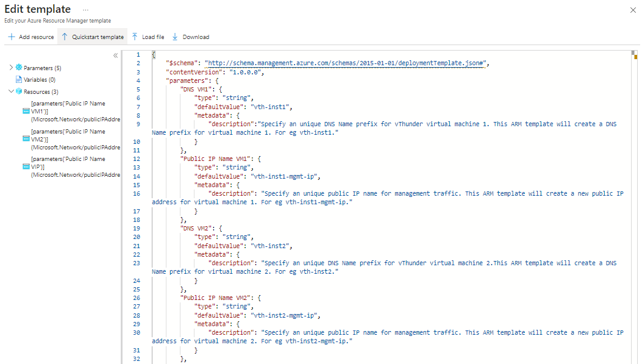Click the "vth-inst2-mgmt-ip" value on line 28

pos(284,316)
